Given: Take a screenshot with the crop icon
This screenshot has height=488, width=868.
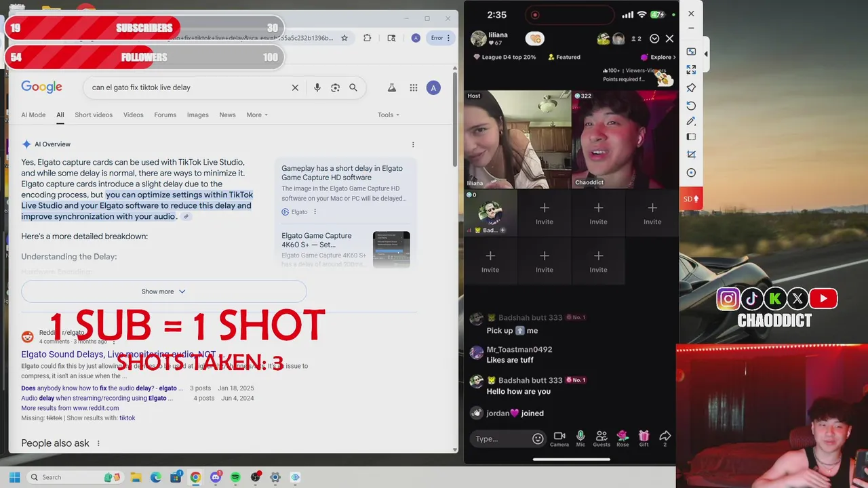Looking at the screenshot, I should click(691, 155).
